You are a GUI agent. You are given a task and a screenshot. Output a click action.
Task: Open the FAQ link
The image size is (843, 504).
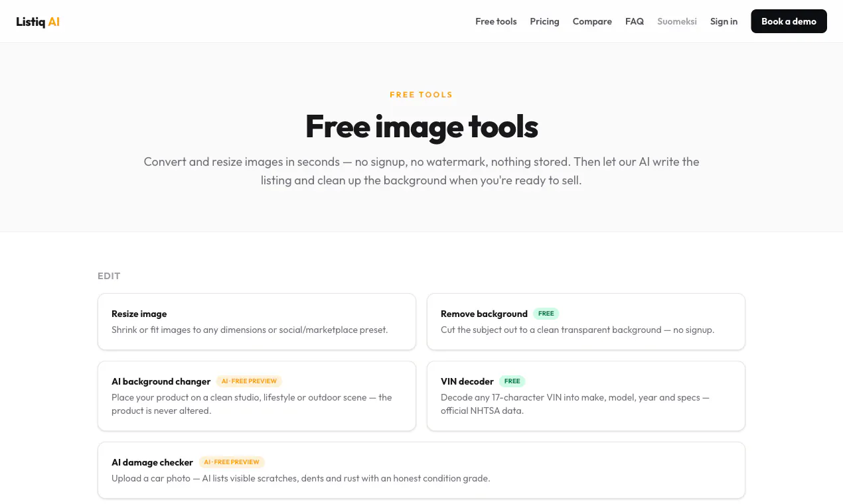coord(635,21)
